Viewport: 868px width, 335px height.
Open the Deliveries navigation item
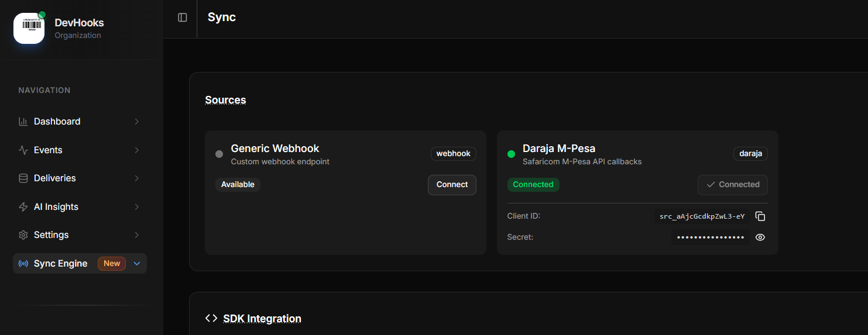80,178
